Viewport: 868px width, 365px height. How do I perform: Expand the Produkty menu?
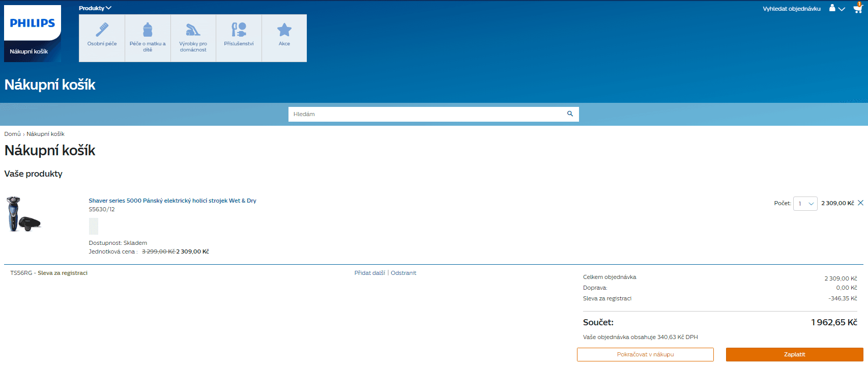95,8
